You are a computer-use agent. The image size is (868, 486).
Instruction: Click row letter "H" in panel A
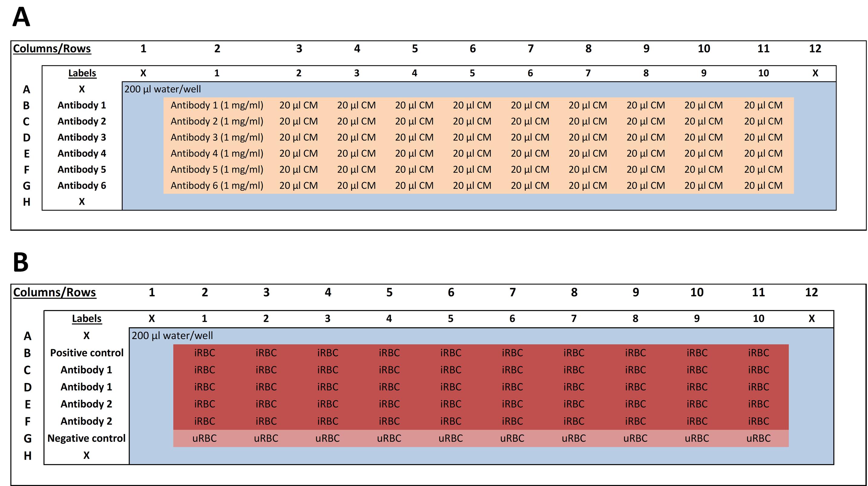pyautogui.click(x=27, y=202)
